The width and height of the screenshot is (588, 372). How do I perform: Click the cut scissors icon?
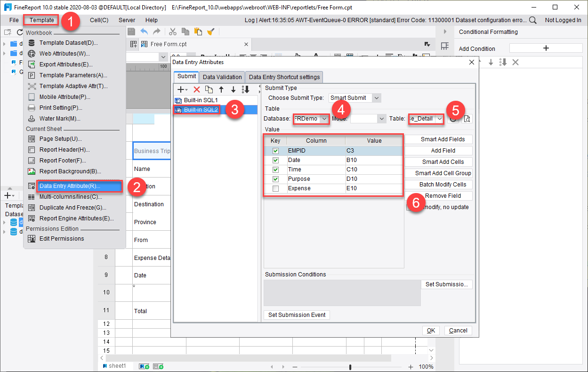[173, 32]
